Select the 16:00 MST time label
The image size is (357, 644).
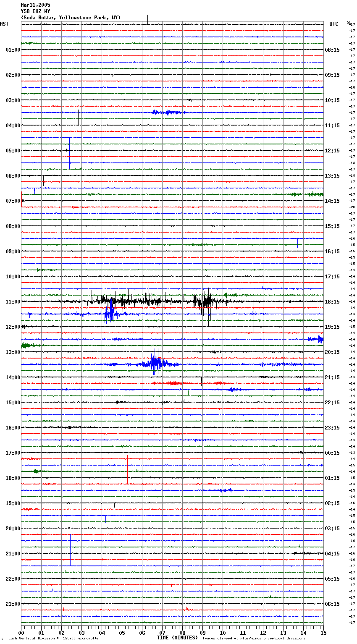[13, 428]
